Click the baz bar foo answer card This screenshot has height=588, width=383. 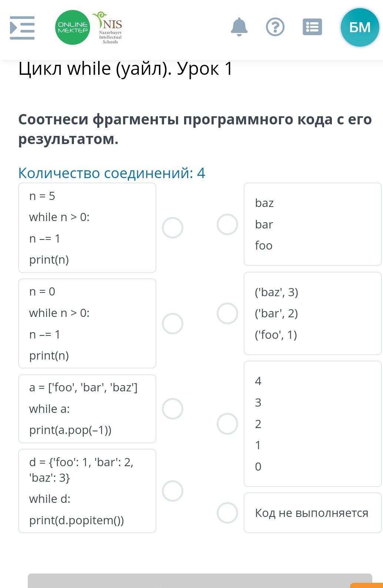[x=312, y=224]
